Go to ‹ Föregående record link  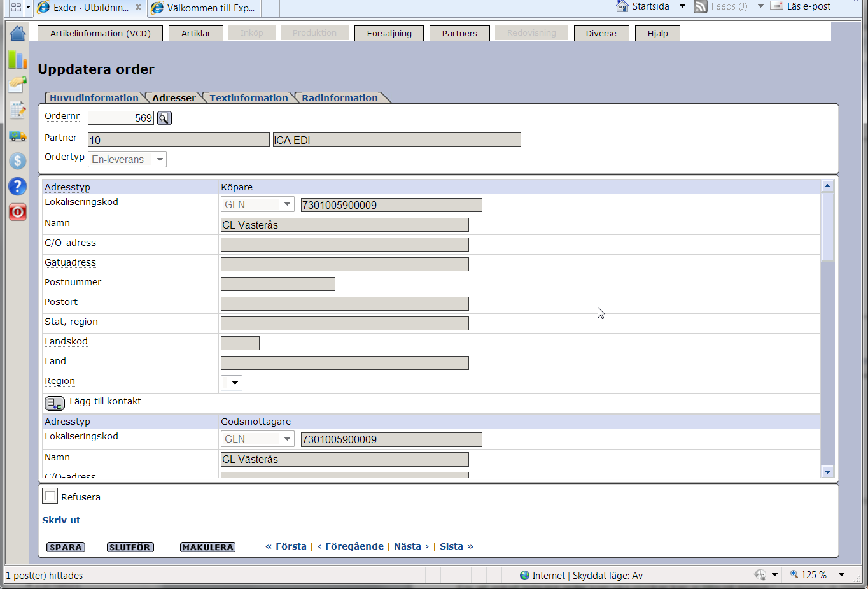tap(351, 546)
